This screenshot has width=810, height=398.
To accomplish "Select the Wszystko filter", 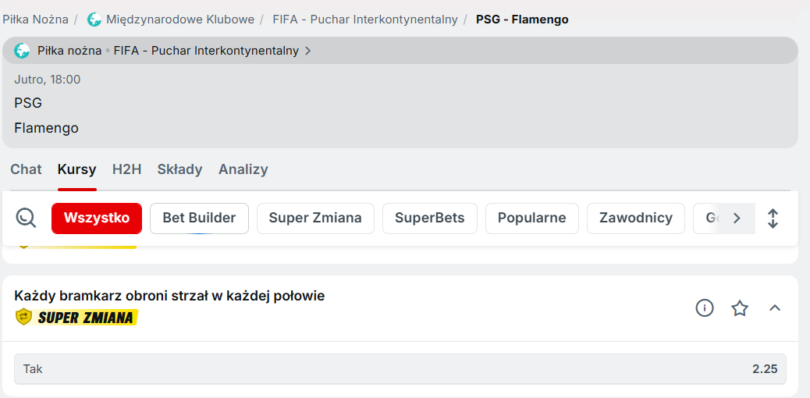I will click(x=97, y=218).
